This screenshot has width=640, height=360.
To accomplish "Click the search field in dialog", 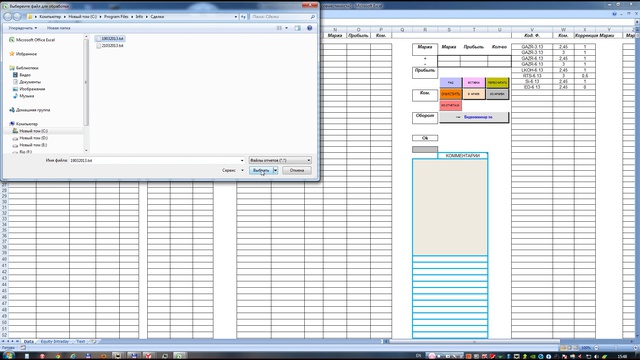I will click(x=280, y=17).
